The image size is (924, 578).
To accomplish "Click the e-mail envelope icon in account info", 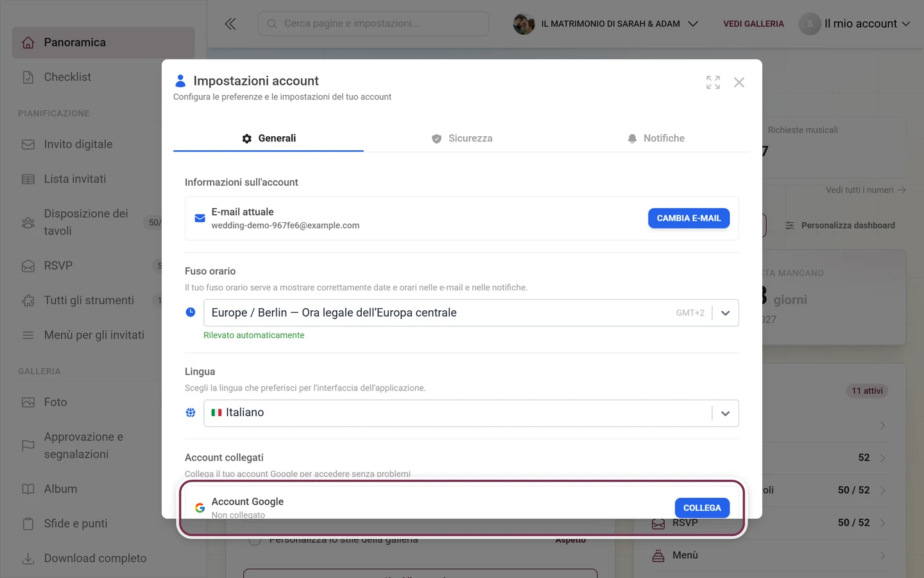I will click(x=200, y=218).
